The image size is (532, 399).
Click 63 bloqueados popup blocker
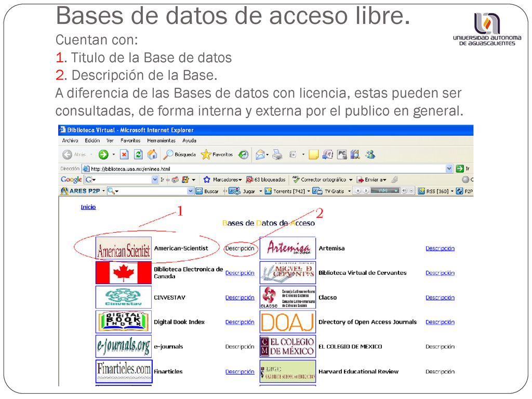pos(265,179)
